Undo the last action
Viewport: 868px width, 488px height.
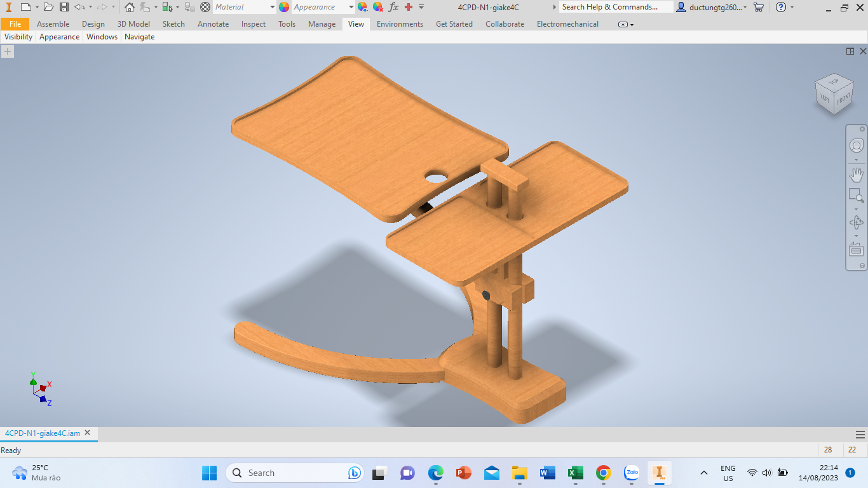(x=79, y=7)
